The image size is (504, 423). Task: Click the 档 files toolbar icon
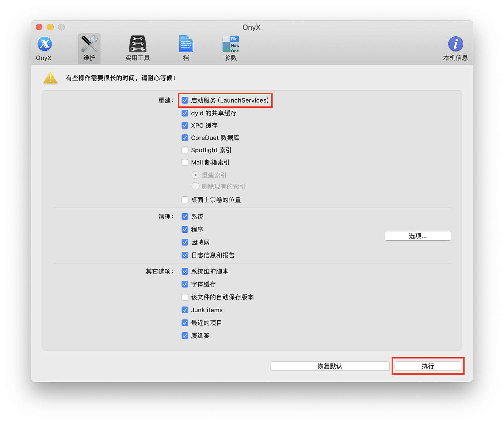[186, 44]
